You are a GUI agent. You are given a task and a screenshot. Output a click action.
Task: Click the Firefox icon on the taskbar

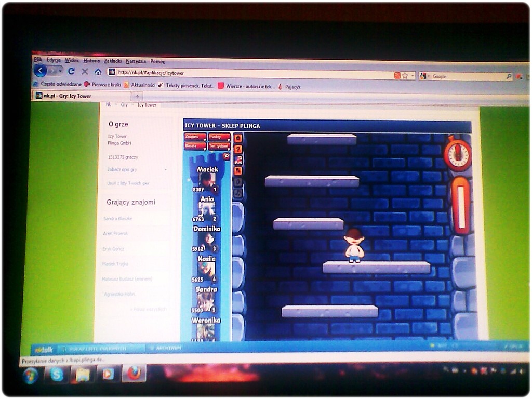134,373
